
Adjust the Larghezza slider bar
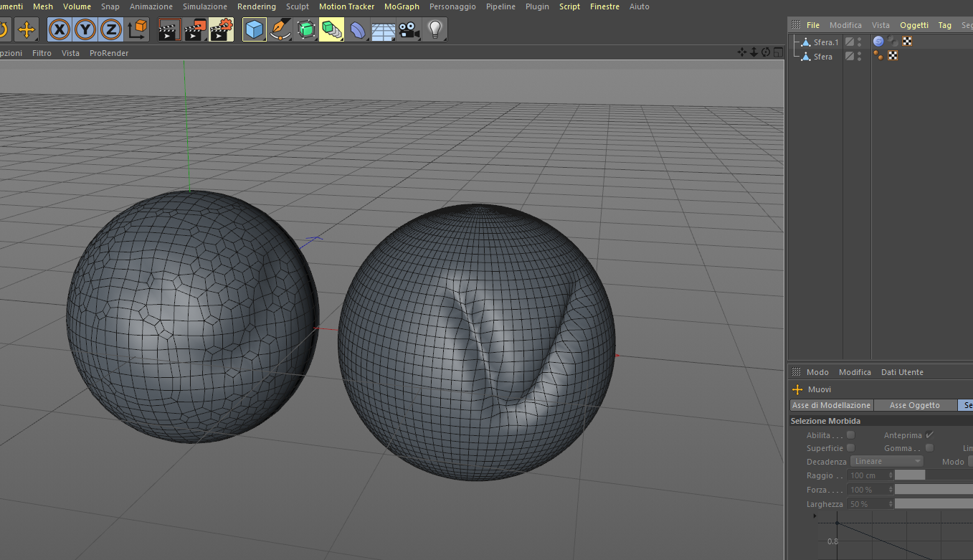coord(934,503)
